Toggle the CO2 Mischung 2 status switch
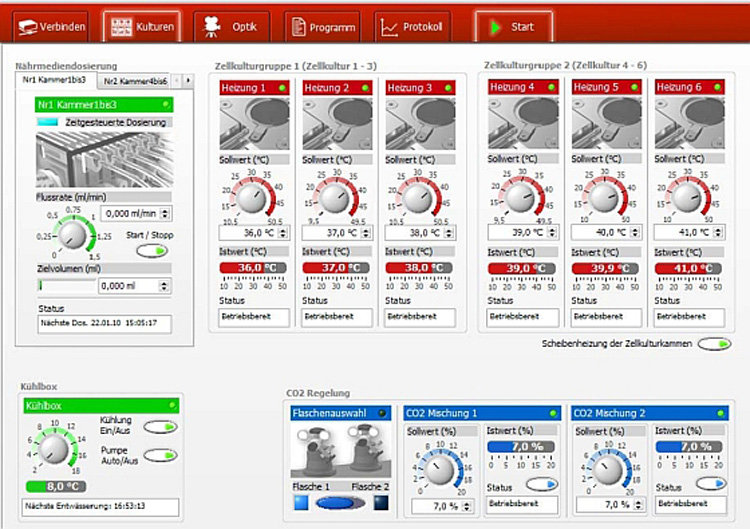Screen dimensions: 750x529 click(x=711, y=484)
